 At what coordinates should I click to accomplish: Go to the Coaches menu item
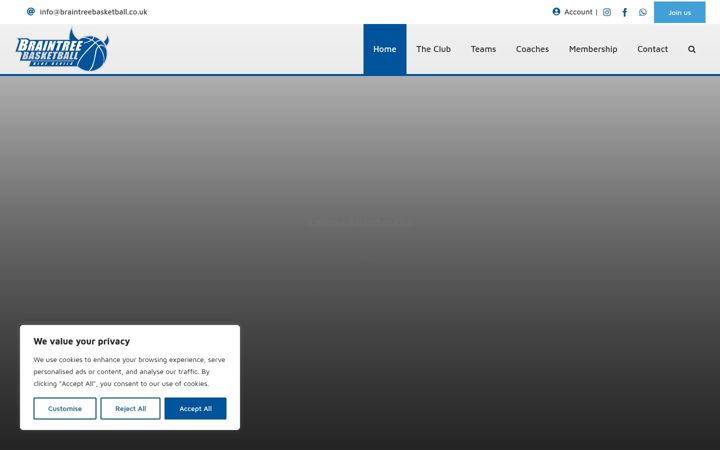coord(532,49)
